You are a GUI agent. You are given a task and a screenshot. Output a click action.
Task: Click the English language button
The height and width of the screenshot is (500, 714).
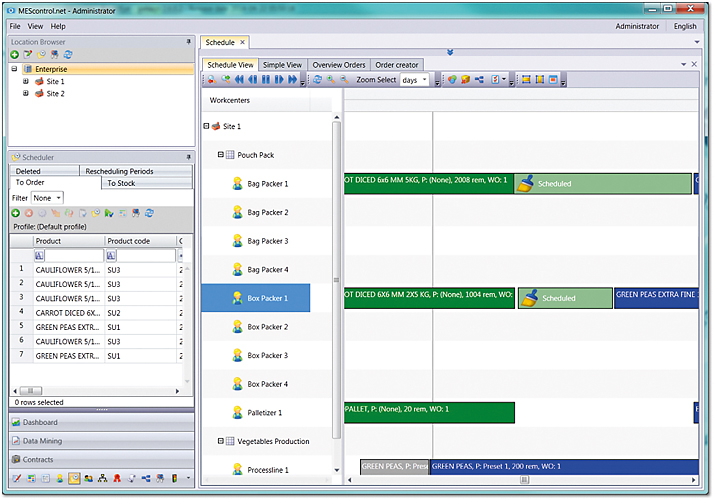point(685,26)
